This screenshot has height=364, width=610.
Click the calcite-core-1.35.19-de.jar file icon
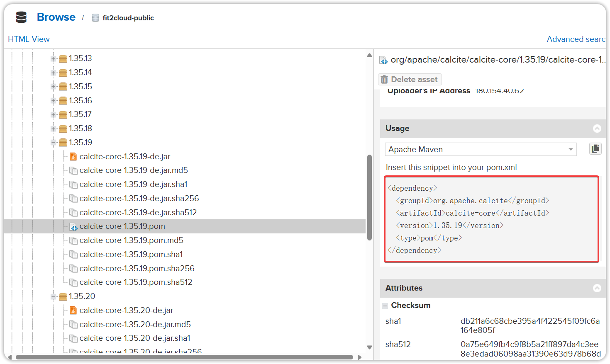click(x=73, y=157)
